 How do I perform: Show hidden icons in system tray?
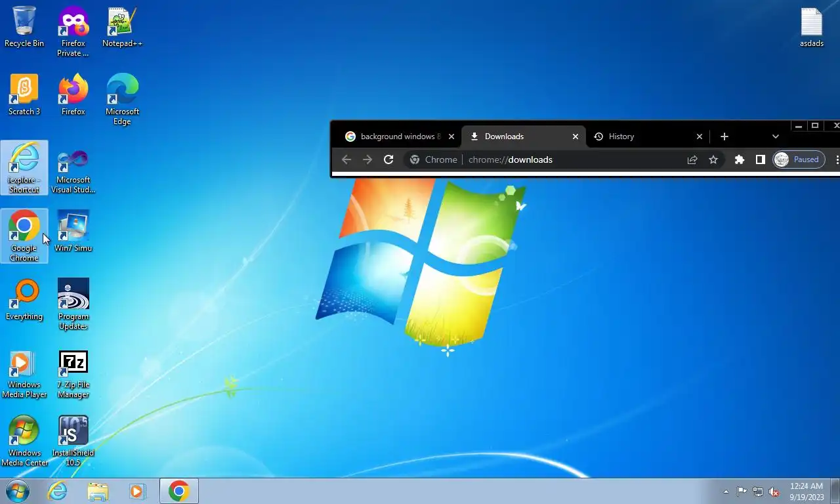click(x=726, y=492)
